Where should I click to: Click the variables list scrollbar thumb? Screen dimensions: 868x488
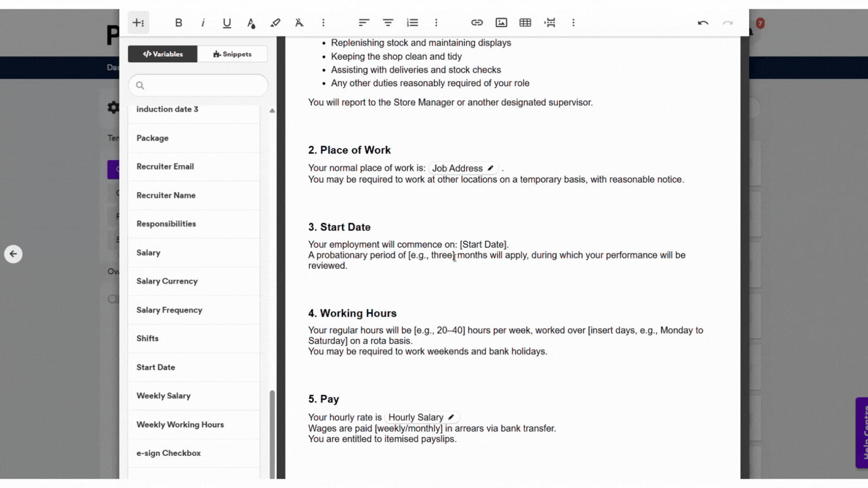(272, 434)
